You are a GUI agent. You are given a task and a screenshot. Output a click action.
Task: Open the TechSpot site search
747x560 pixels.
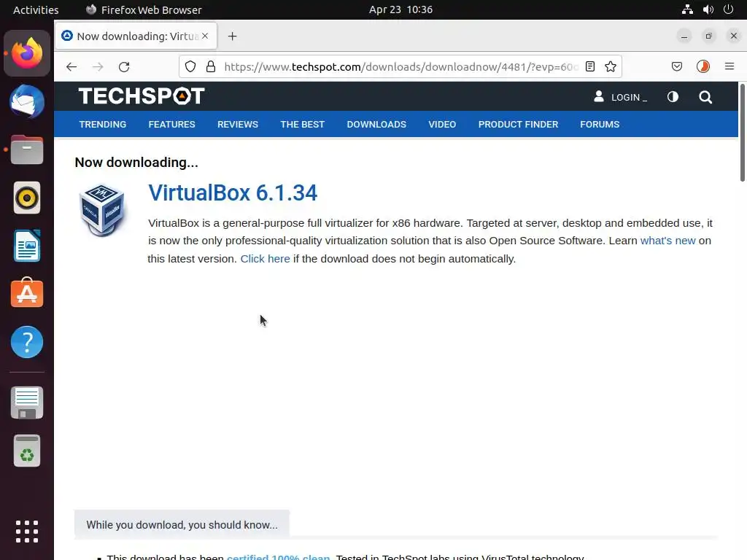point(705,97)
